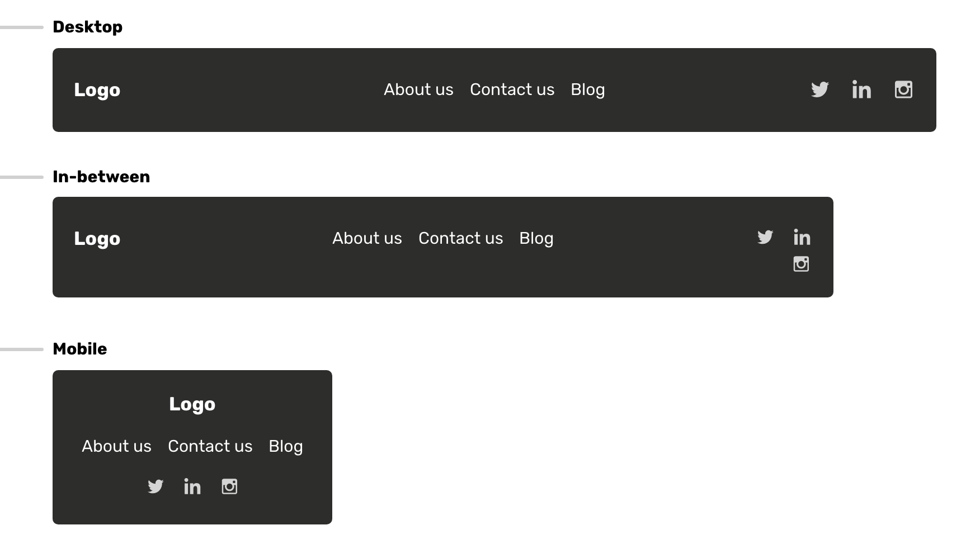This screenshot has height=558, width=980.
Task: Click the Twitter icon in the Desktop footer
Action: [x=819, y=89]
